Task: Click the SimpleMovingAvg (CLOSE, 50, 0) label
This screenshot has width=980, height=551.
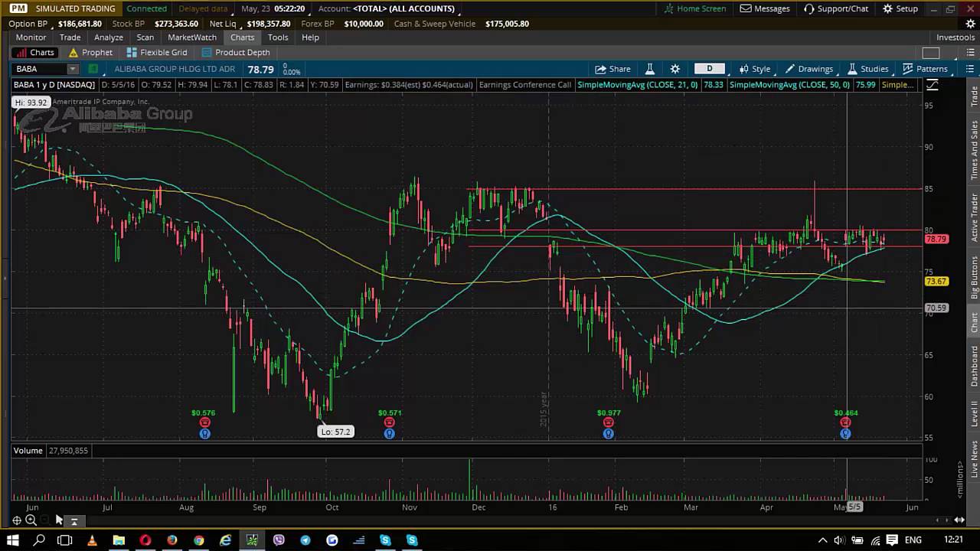Action: click(789, 85)
